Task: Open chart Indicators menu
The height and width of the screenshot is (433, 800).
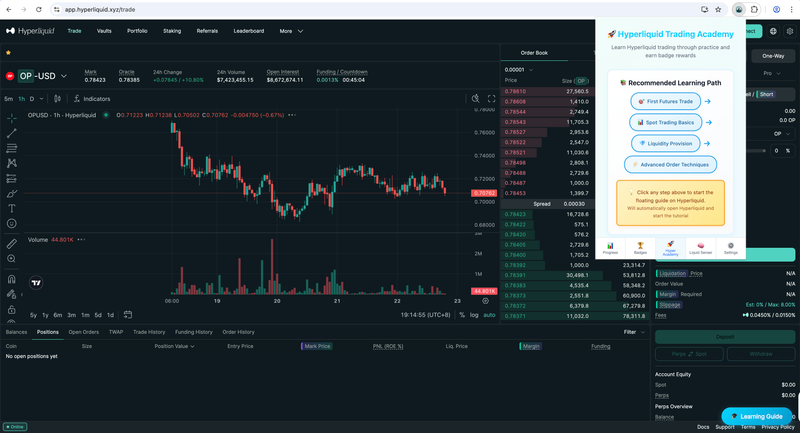Action: [91, 99]
